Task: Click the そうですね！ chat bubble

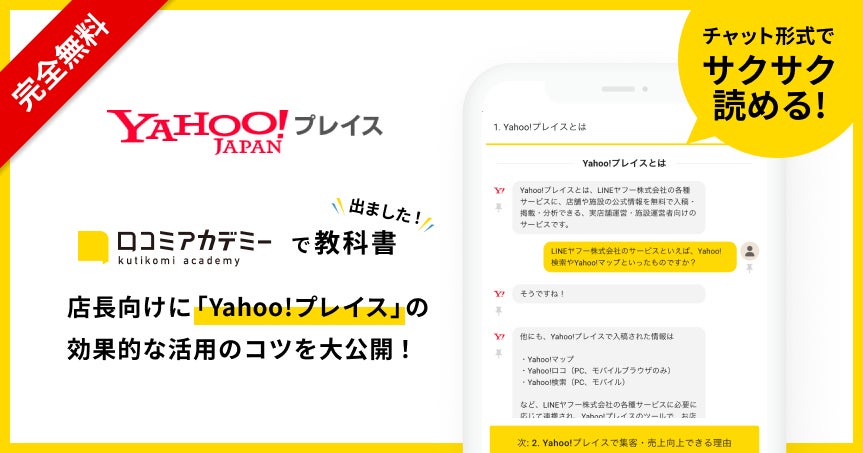Action: (x=608, y=294)
